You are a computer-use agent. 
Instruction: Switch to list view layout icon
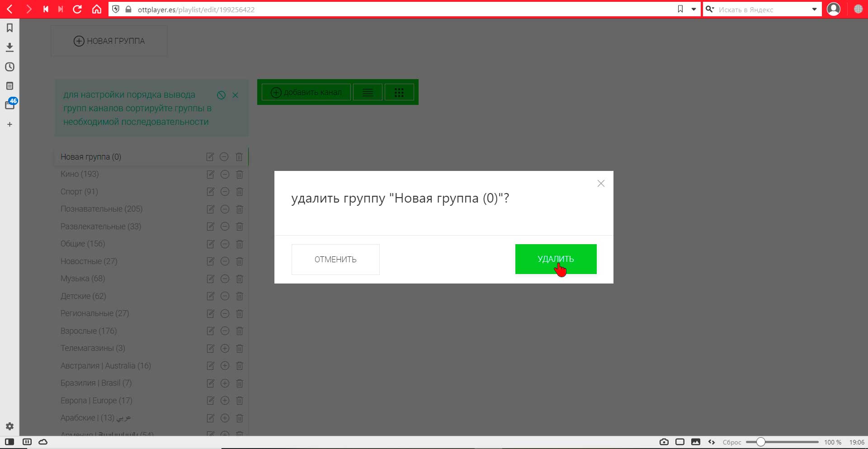click(x=368, y=92)
